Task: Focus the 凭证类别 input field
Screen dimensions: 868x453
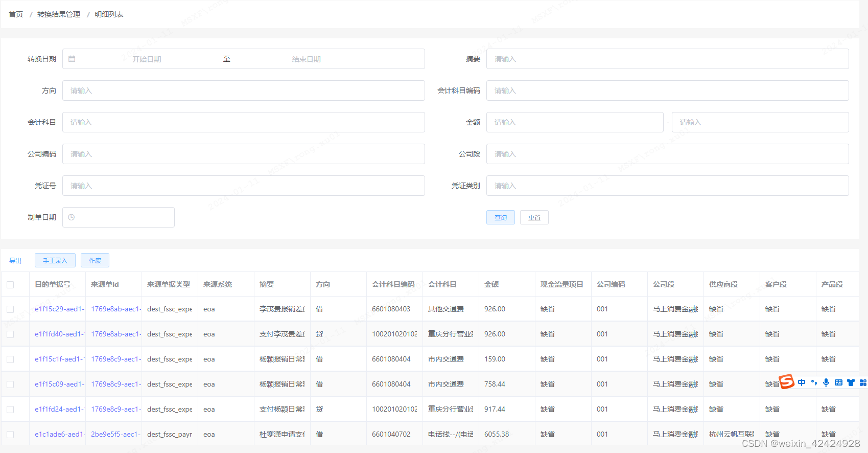Action: click(x=667, y=186)
